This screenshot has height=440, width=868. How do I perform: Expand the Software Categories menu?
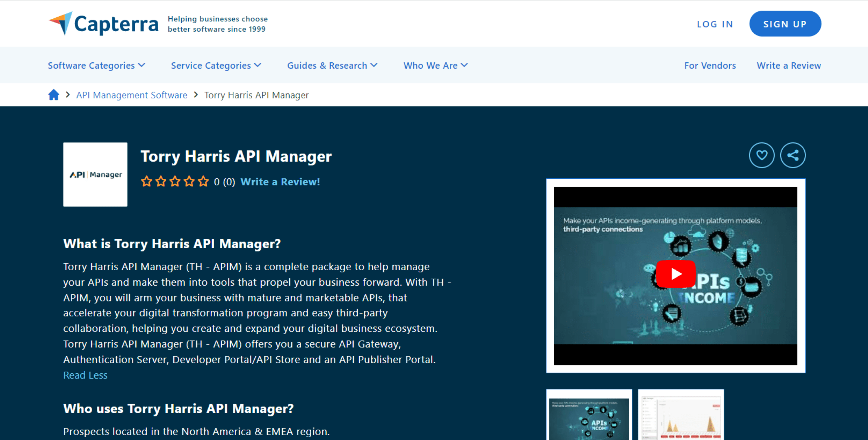click(x=96, y=65)
